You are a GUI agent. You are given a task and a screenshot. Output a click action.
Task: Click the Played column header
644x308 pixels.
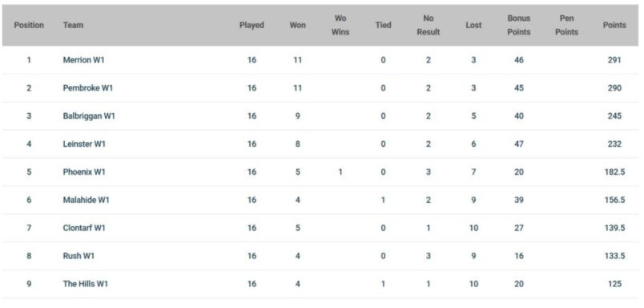coord(252,25)
